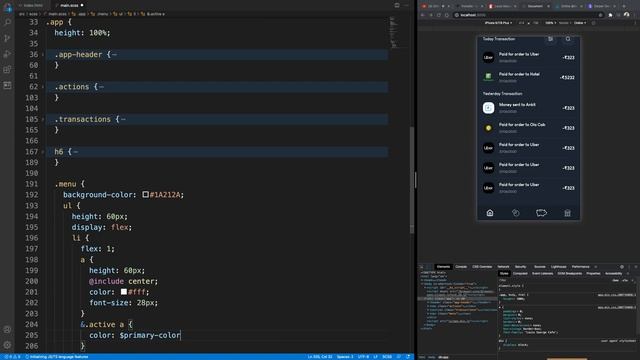The image size is (640, 360).
Task: Open the 100% zoom dropdown in device toolbar
Action: (551, 23)
